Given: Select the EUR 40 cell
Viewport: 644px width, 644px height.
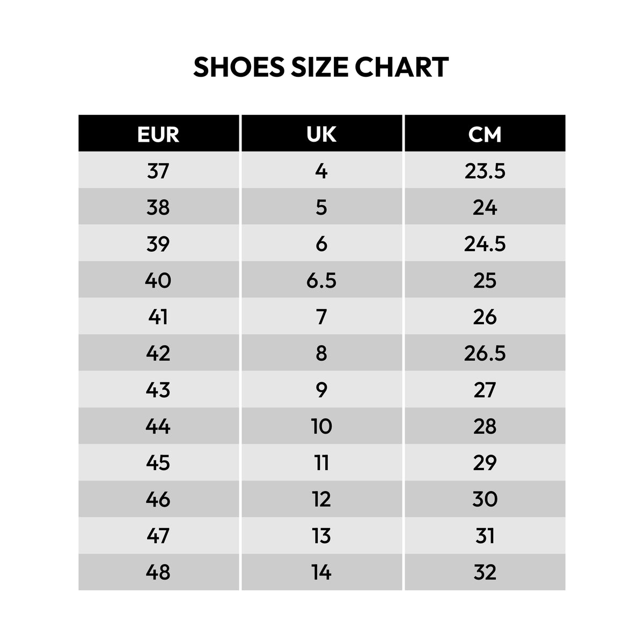Looking at the screenshot, I should (158, 280).
